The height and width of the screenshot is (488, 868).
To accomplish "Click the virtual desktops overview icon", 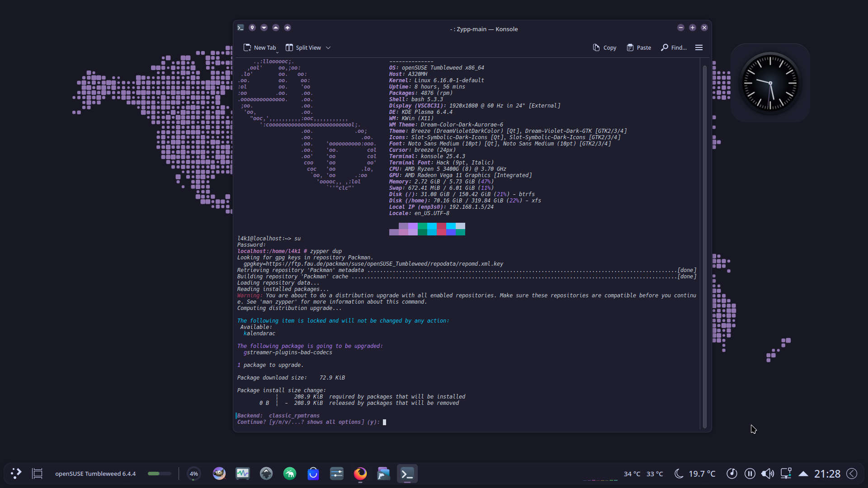I will point(38,474).
